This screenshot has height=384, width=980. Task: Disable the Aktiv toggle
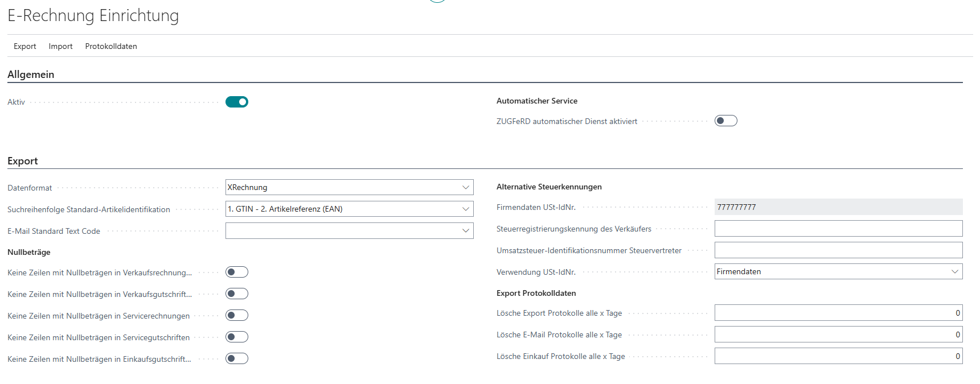click(x=237, y=102)
